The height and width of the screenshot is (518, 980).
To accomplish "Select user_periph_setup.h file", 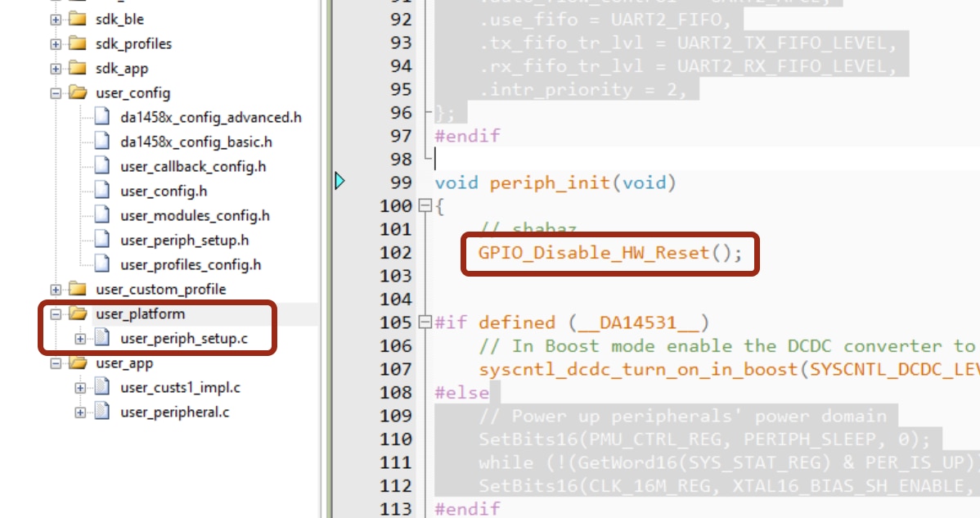I will click(x=184, y=241).
